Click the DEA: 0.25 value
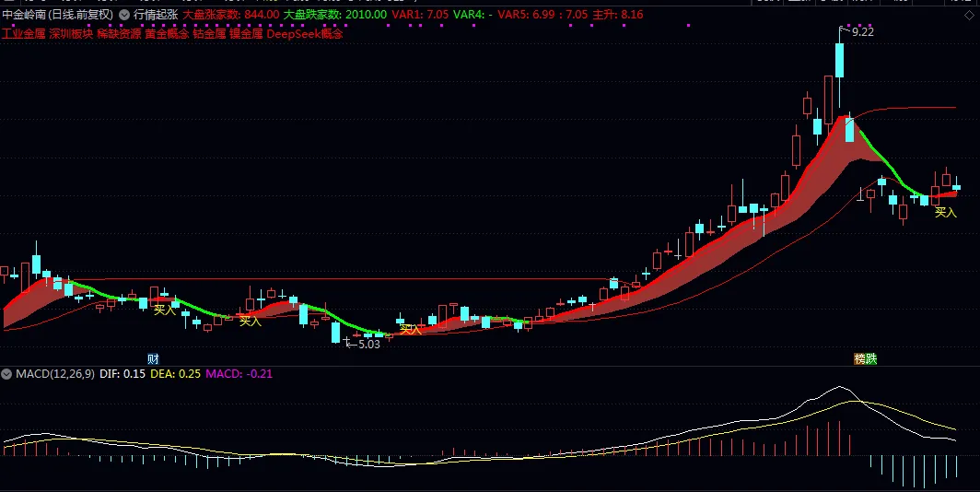Viewport: 980px width, 492px height. point(176,374)
